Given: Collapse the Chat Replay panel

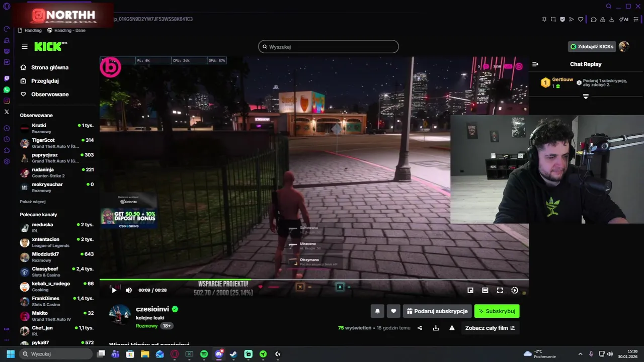Looking at the screenshot, I should pyautogui.click(x=535, y=64).
